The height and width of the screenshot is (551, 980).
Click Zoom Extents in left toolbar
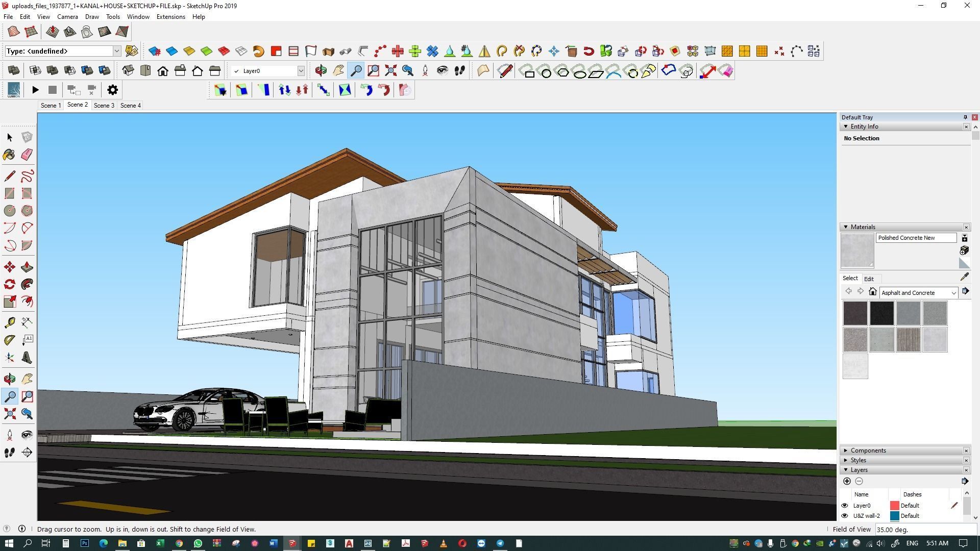click(10, 413)
